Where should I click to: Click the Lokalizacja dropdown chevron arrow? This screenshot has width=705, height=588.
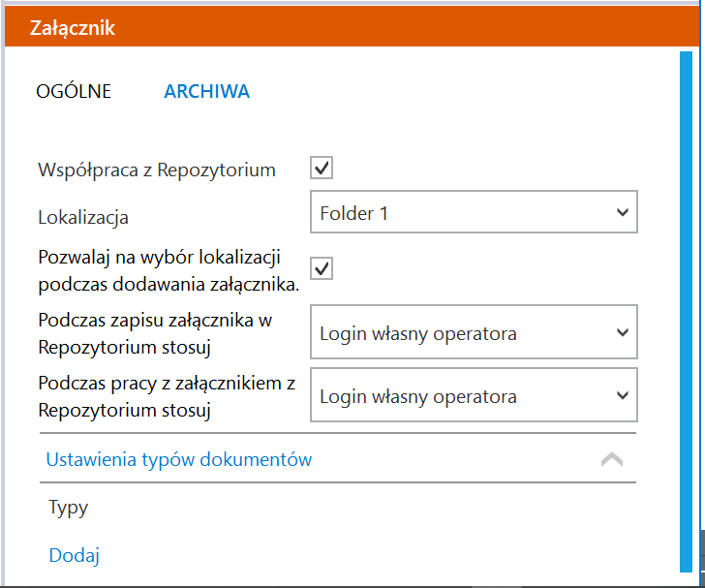(623, 212)
